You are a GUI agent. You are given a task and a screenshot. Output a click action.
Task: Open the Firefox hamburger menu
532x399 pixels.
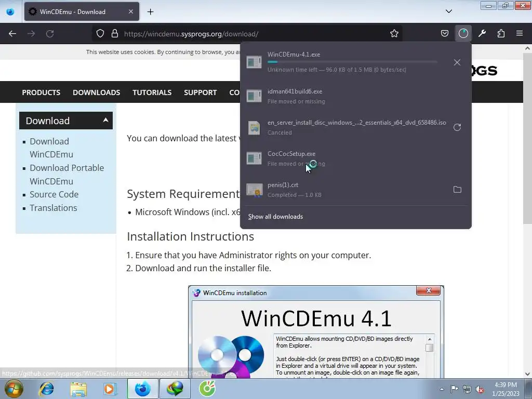pyautogui.click(x=520, y=34)
